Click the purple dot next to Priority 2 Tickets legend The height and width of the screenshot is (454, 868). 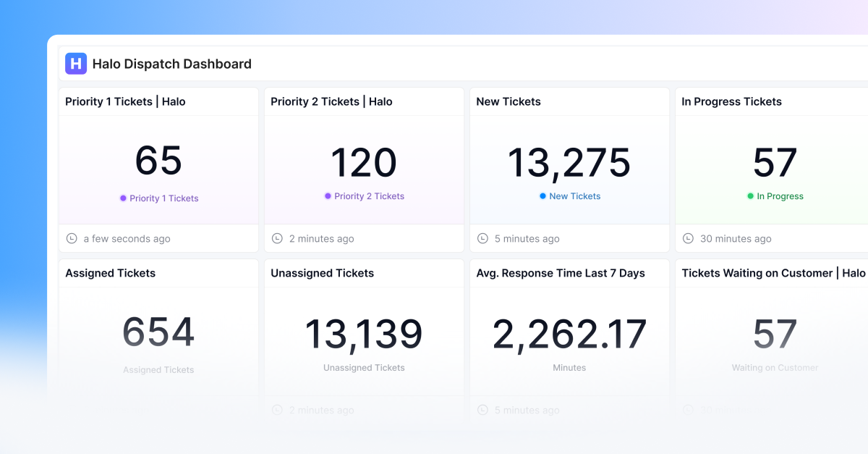coord(328,196)
